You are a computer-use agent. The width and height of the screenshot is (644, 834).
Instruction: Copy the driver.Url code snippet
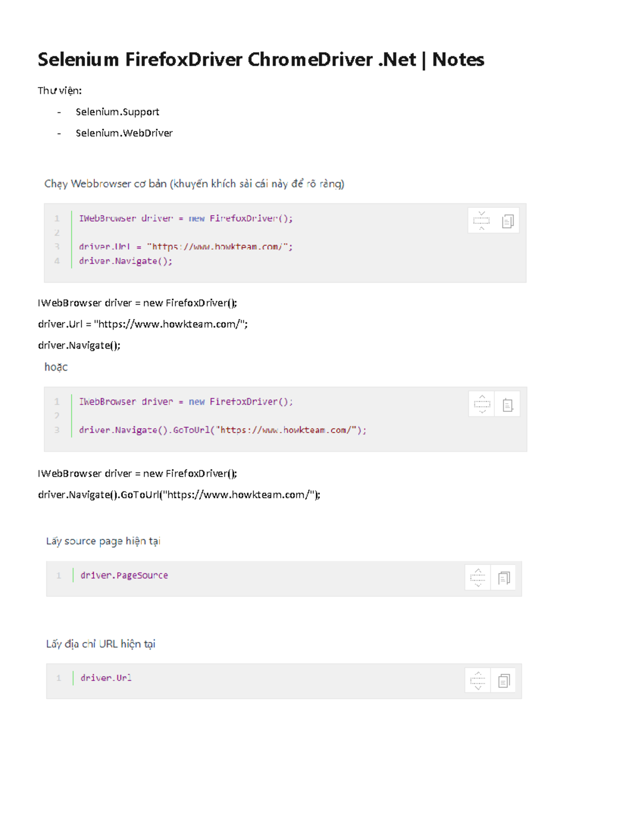[503, 681]
